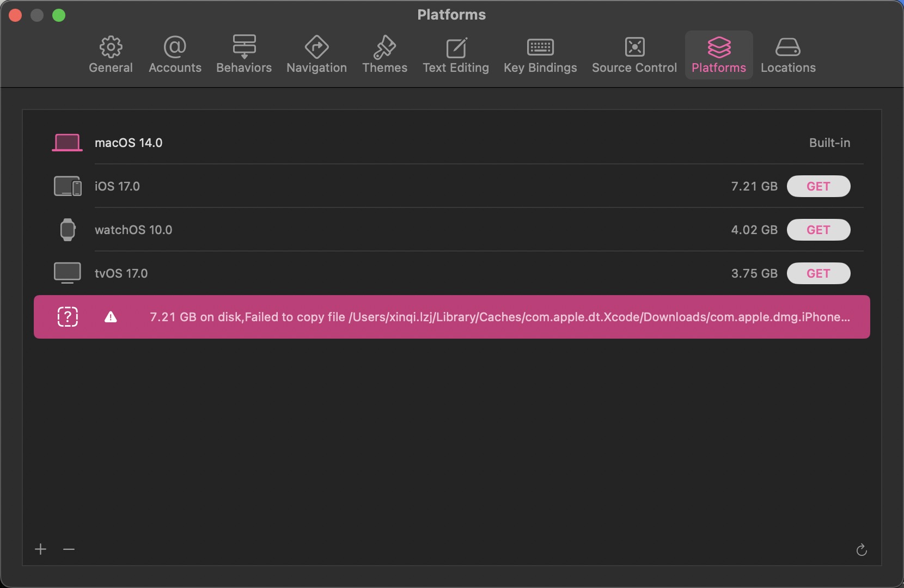Click the unknown platform question-mark icon
The width and height of the screenshot is (904, 588).
click(68, 317)
